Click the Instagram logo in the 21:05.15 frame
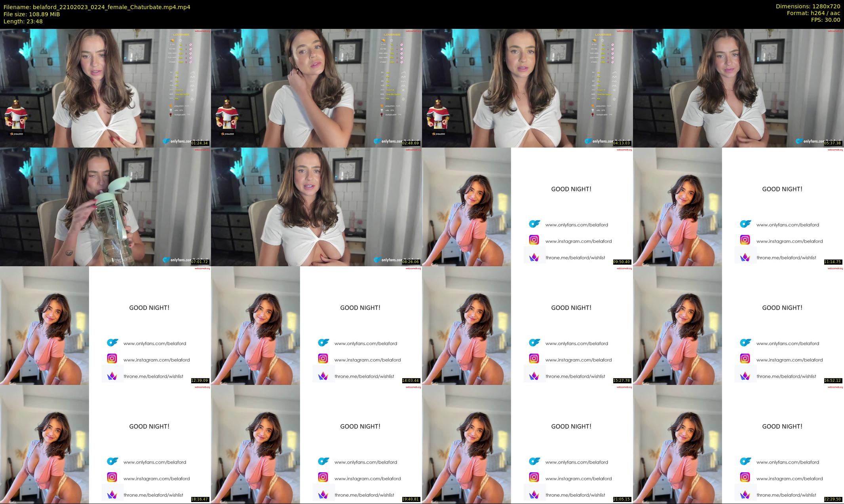This screenshot has height=504, width=844. pos(534,477)
